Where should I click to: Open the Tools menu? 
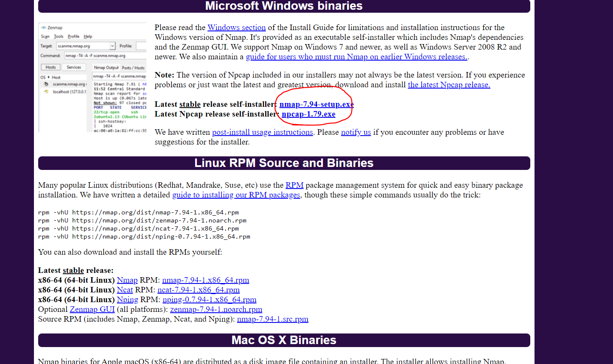click(58, 36)
